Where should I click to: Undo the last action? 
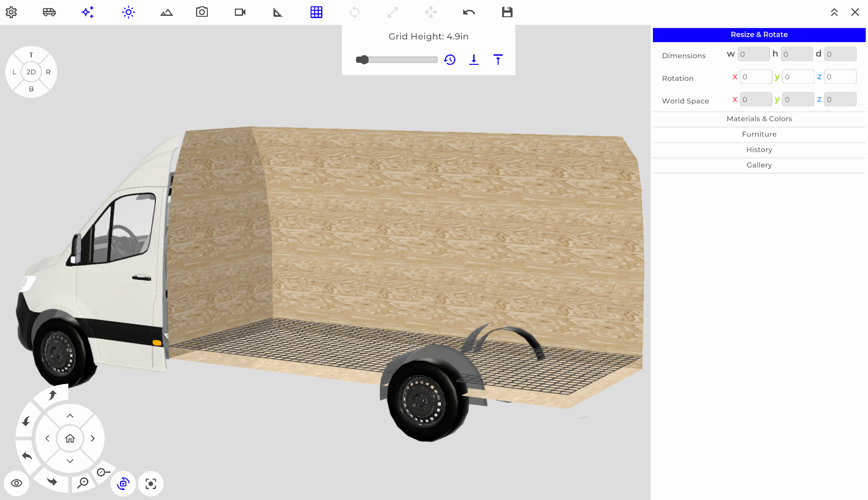tap(469, 12)
